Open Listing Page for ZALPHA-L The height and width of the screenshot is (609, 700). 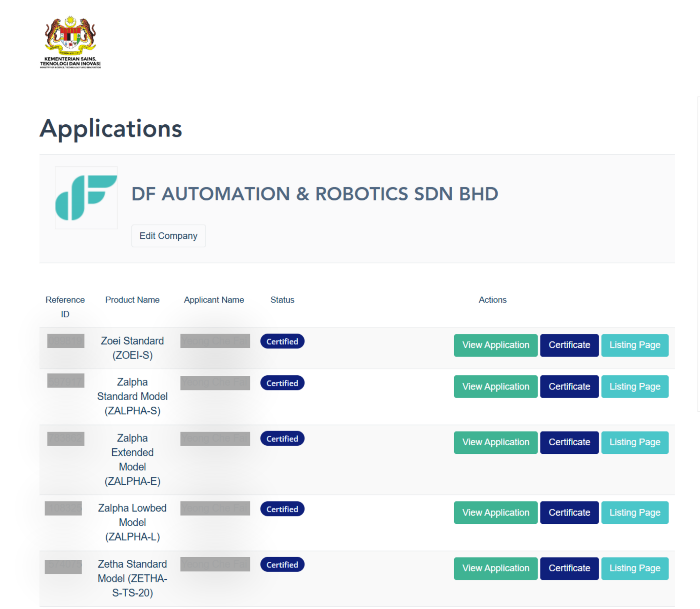click(x=634, y=512)
